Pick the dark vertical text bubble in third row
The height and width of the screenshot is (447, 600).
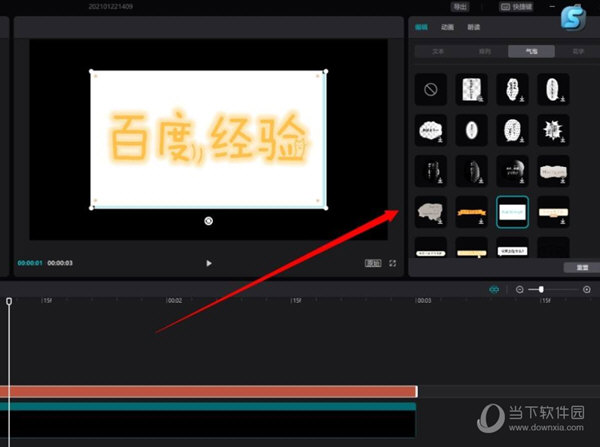coord(431,171)
